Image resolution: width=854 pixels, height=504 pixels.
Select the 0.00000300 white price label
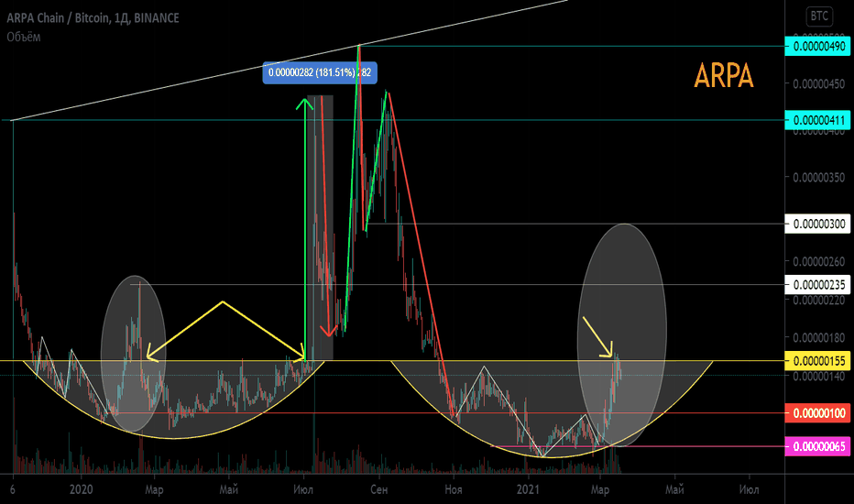817,224
